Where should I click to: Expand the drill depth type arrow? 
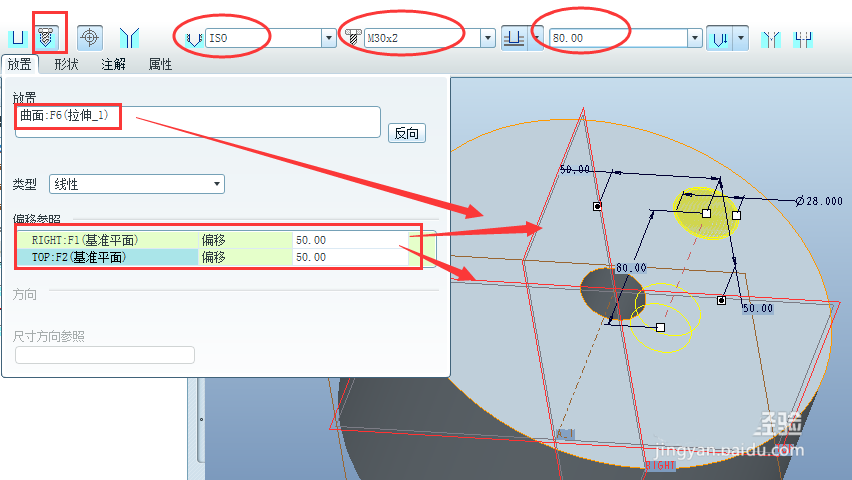click(741, 39)
